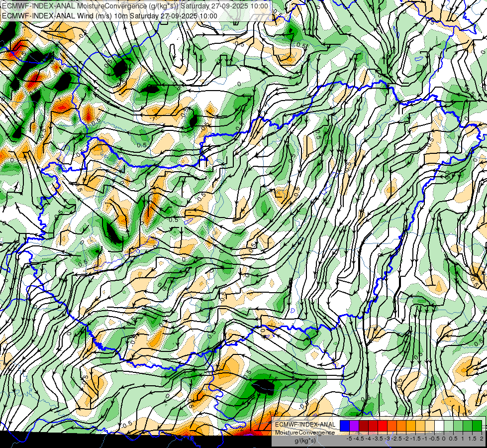Pick the amber swatch between -2 and -1.5
The width and height of the screenshot is (487, 448).
[411, 426]
